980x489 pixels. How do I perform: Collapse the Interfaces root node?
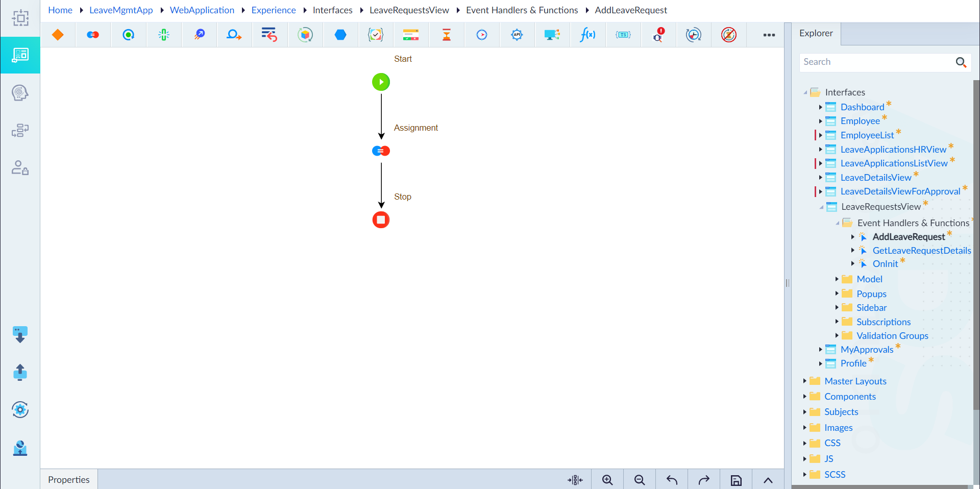(805, 92)
